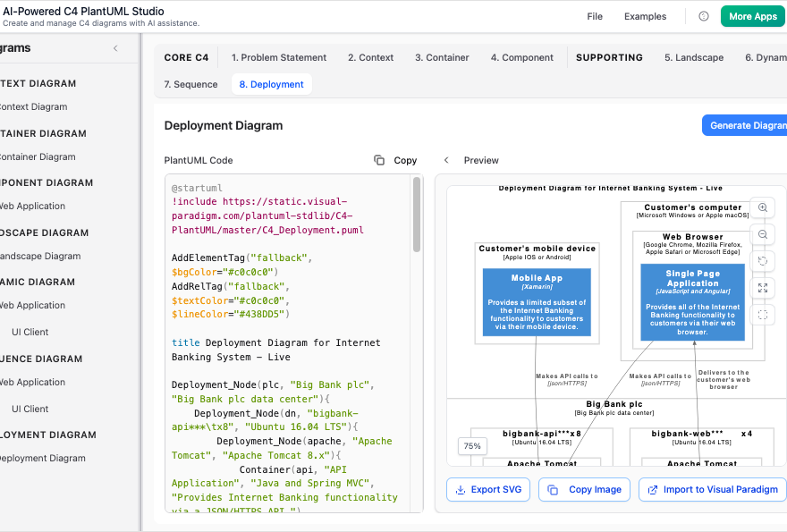Reset the diagram view with the rotate icon
787x532 pixels.
coord(763,261)
